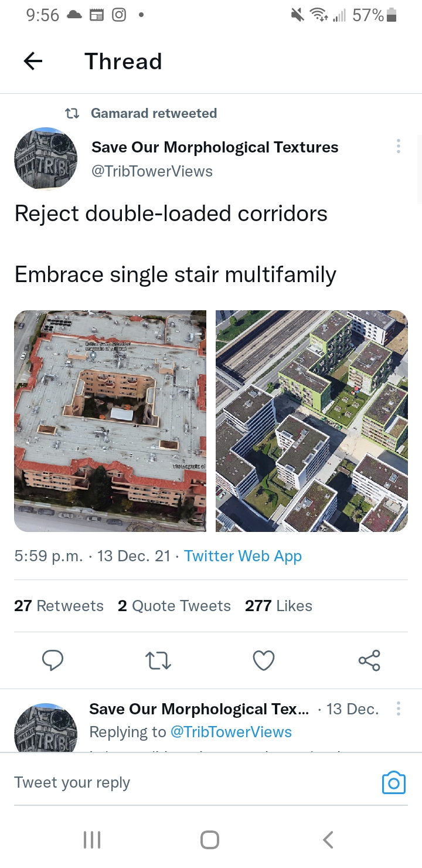
Task: Open Android recent apps button
Action: coord(92,840)
